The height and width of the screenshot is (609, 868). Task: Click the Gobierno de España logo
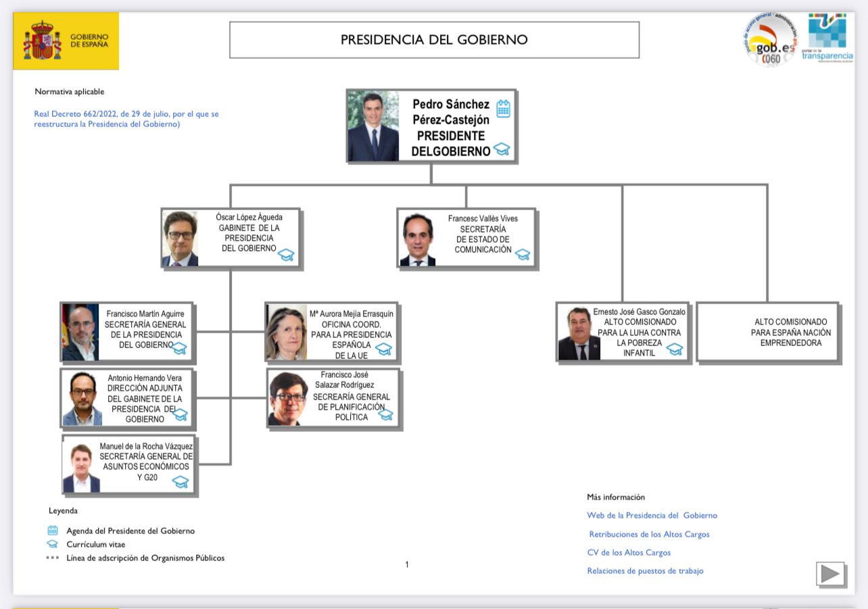66,41
